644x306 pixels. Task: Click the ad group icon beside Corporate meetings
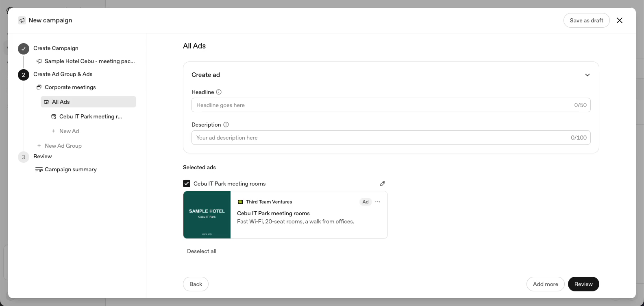[x=39, y=87]
